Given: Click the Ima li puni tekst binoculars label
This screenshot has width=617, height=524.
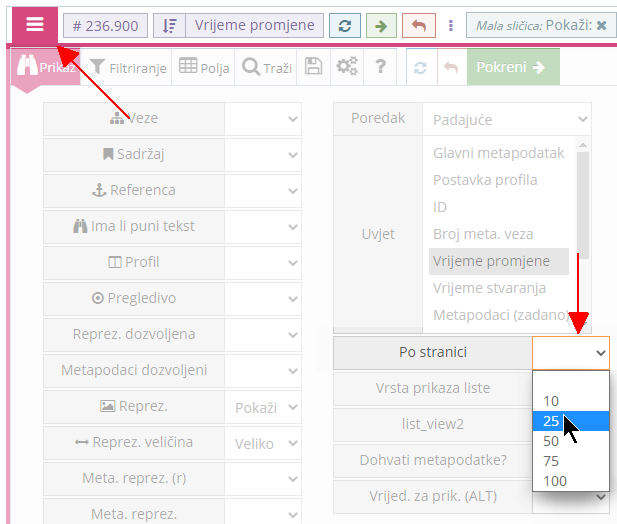Looking at the screenshot, I should pos(134,226).
